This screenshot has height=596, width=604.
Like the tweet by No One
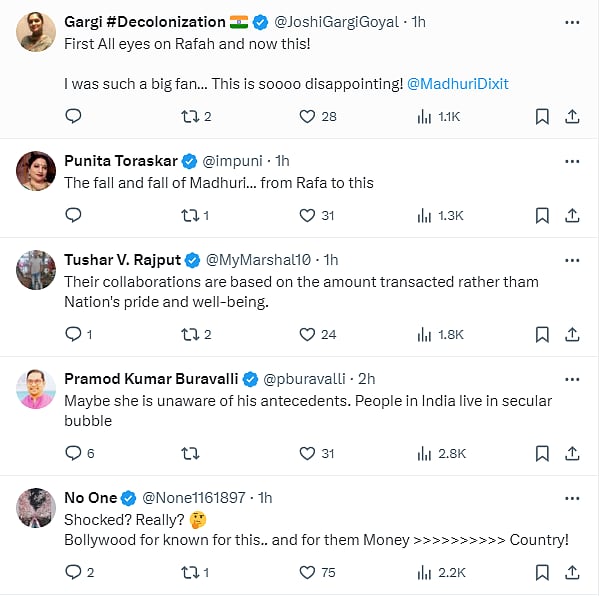[x=308, y=572]
